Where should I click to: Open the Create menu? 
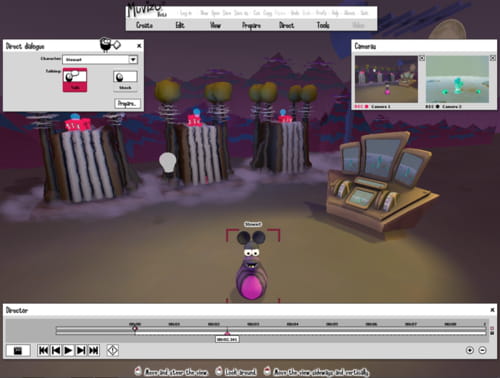pos(144,25)
